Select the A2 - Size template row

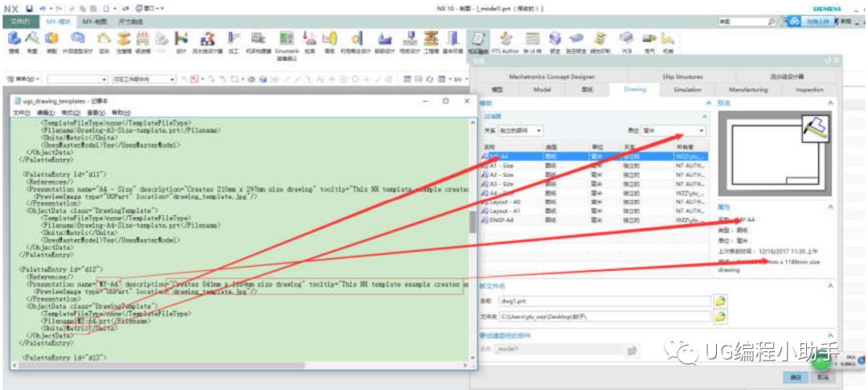[595, 174]
